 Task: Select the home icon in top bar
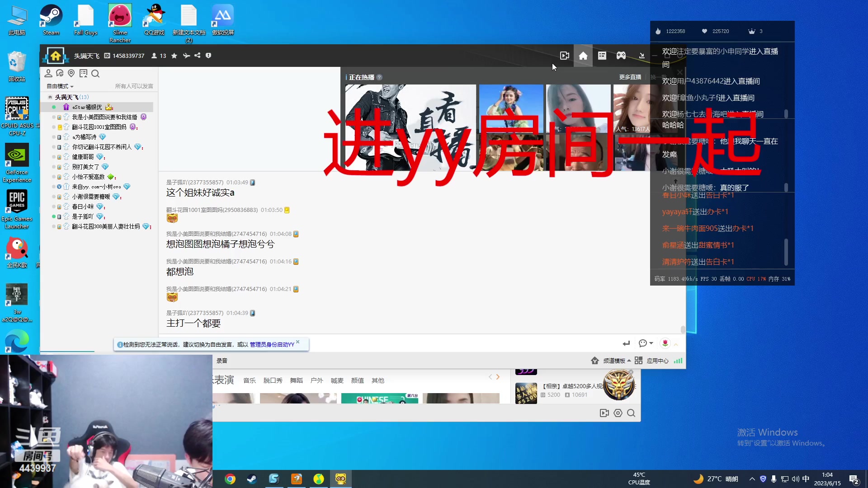583,56
